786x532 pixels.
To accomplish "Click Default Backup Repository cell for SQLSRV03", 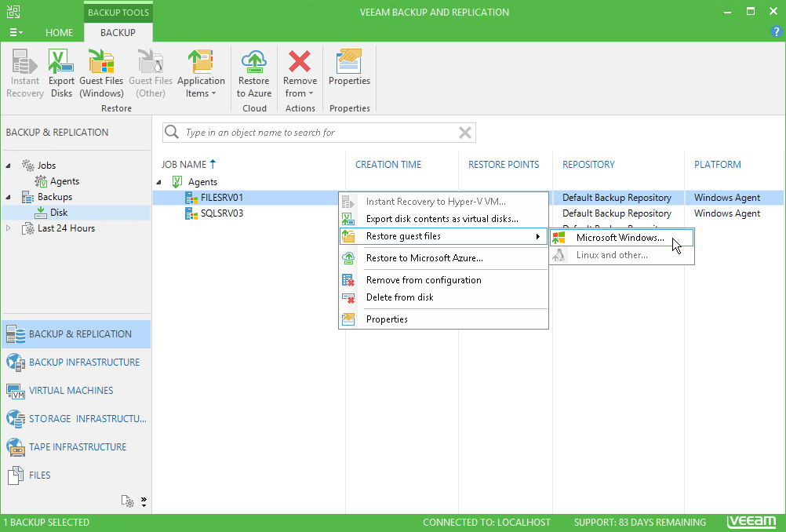I will click(x=617, y=213).
